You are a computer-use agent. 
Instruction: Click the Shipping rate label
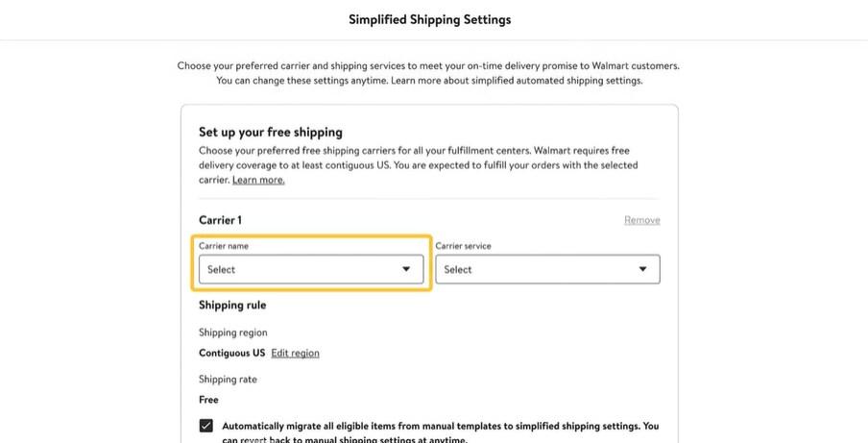coord(228,380)
